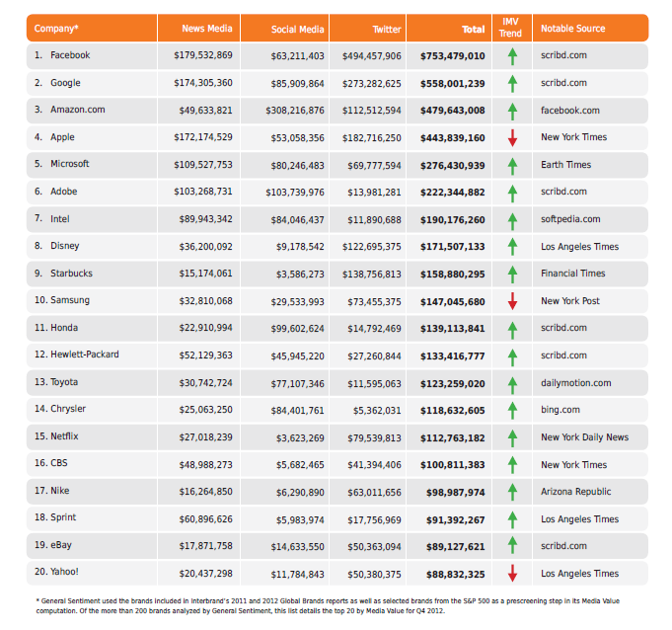Click the green trend arrow for Disney
The width and height of the screenshot is (672, 630).
(512, 247)
